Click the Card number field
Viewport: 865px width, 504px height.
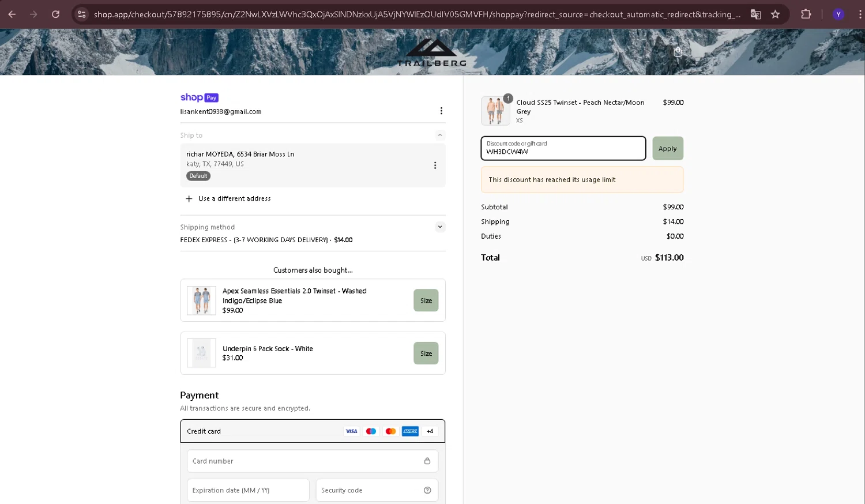point(313,461)
